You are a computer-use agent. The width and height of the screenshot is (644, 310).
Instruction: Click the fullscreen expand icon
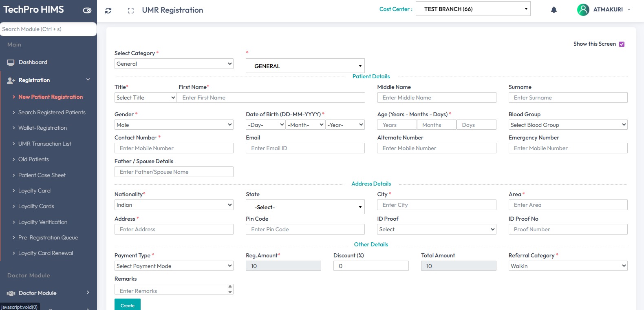[x=130, y=11]
